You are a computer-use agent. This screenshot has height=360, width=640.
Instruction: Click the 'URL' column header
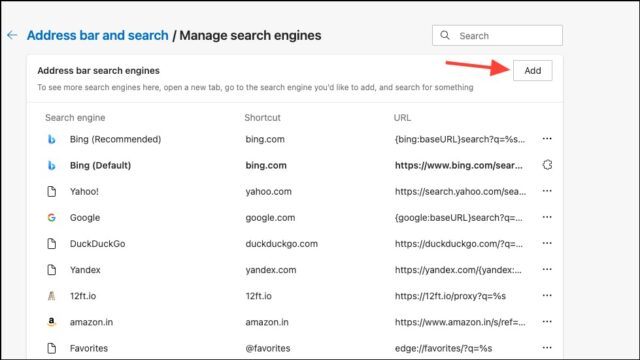tap(402, 118)
